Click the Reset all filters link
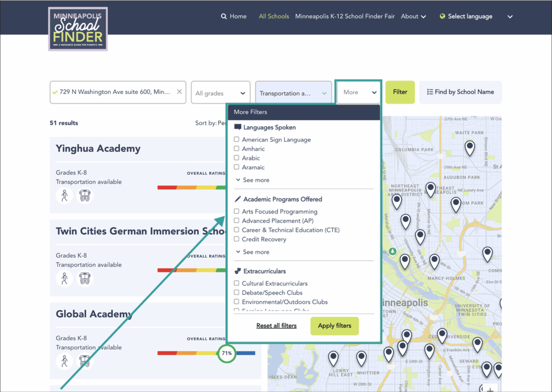Viewport: 552px width, 392px height. [276, 326]
